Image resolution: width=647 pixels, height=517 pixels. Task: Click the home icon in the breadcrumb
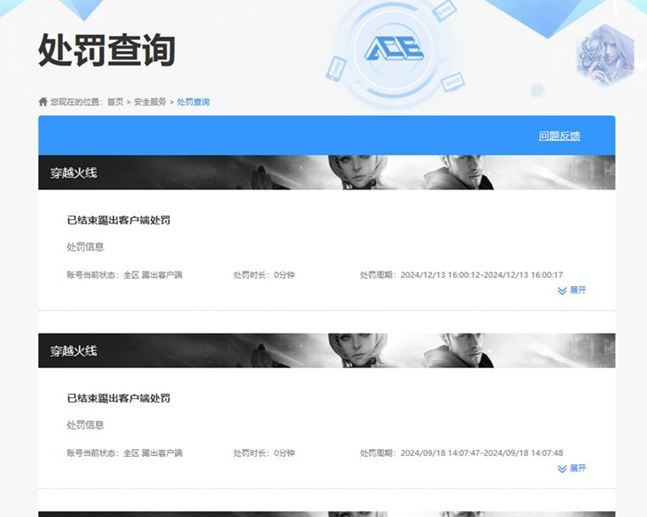coord(43,102)
